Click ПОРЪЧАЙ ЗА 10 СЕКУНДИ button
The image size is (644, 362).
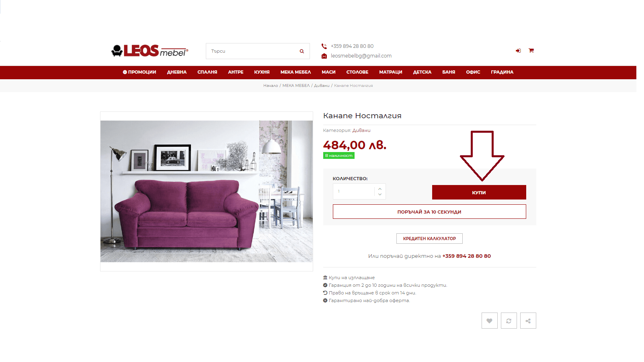click(x=429, y=212)
